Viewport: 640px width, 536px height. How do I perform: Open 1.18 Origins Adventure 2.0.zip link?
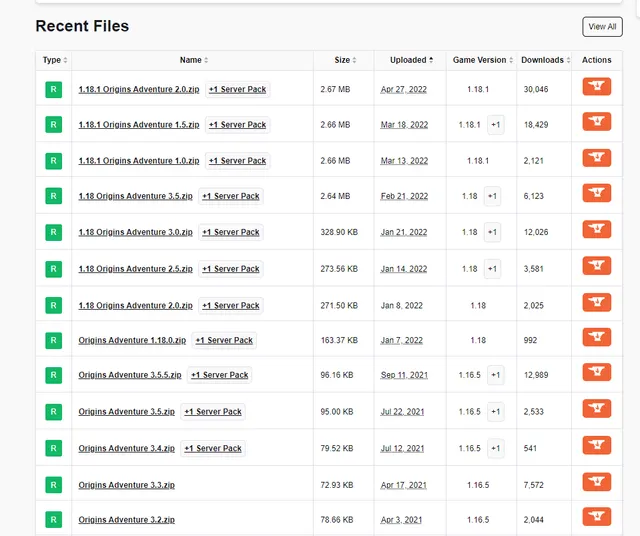pos(136,305)
